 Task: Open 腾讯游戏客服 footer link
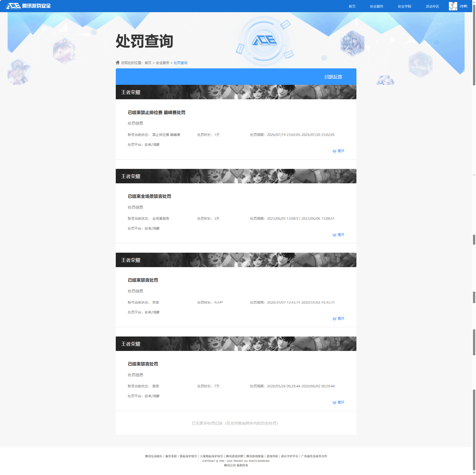[x=255, y=456]
